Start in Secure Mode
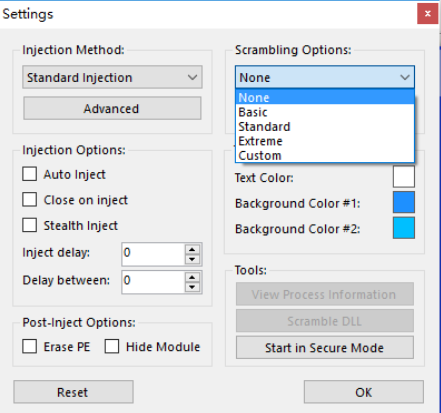 [x=325, y=348]
